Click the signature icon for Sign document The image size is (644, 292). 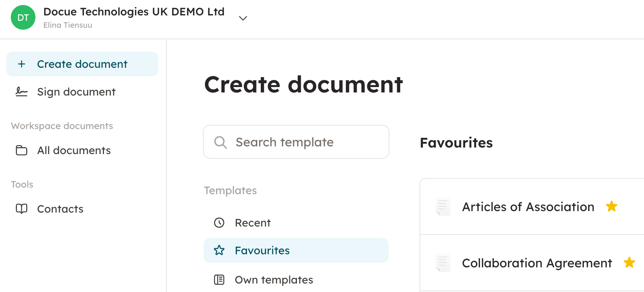click(x=22, y=92)
